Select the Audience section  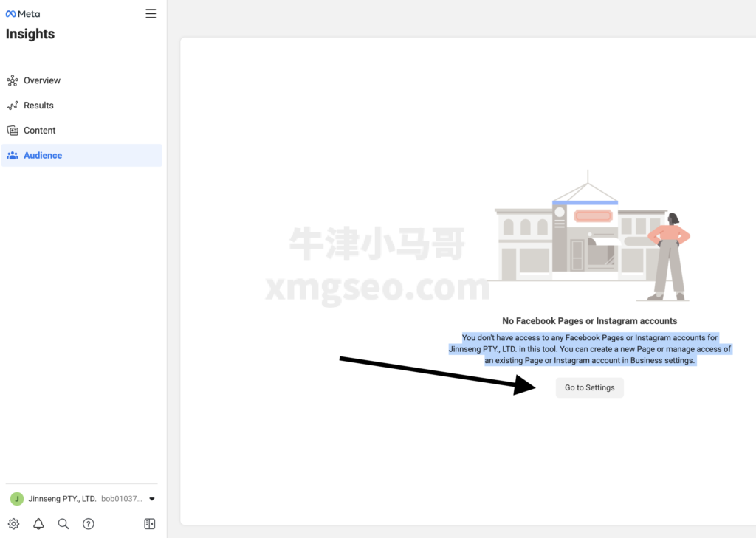[x=81, y=155]
